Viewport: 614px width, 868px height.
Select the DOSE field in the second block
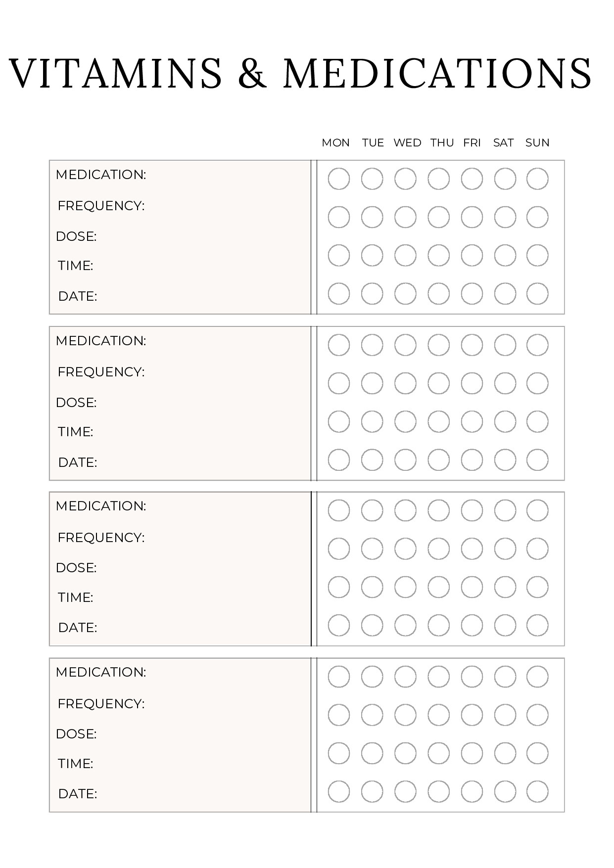[198, 403]
